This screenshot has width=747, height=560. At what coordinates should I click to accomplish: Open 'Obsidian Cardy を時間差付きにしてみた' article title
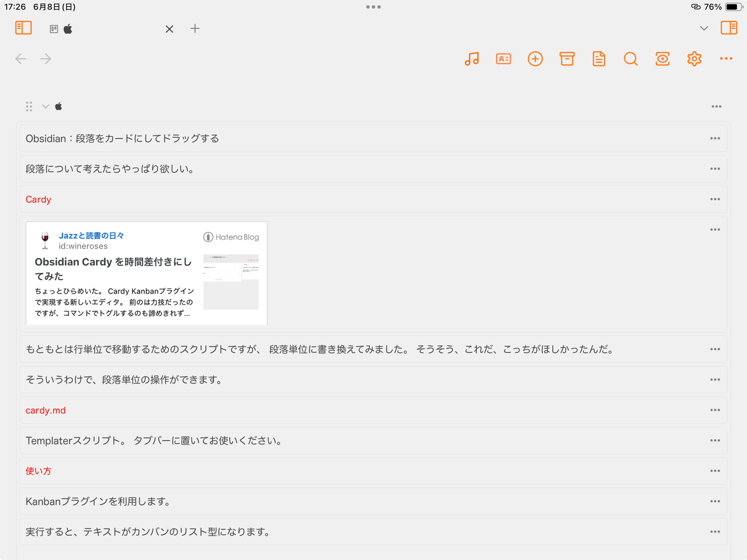113,269
